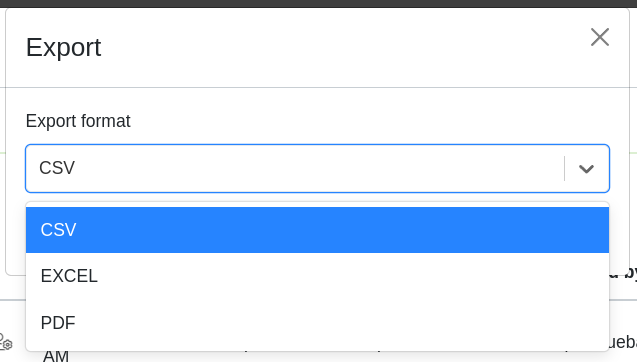Click the Export format combo box field
The image size is (637, 362).
(317, 168)
